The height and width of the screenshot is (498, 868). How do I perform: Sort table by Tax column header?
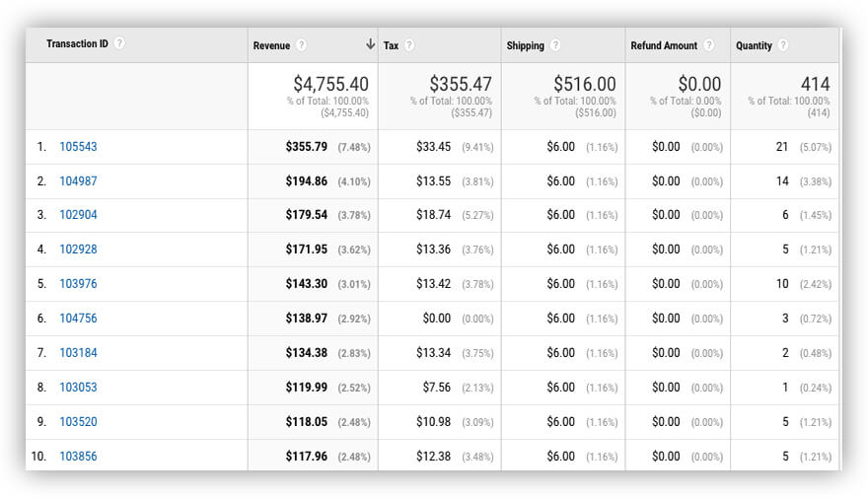(390, 45)
